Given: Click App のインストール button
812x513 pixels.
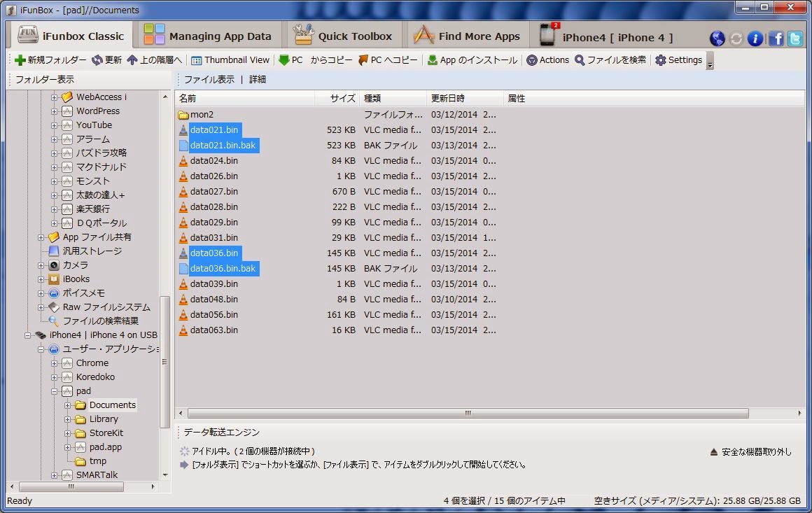Looking at the screenshot, I should 472,60.
